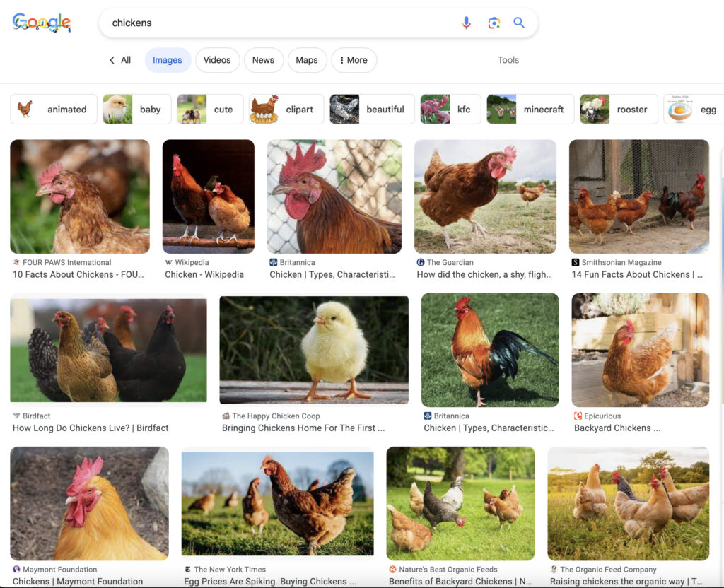
Task: Select the baby filter chip
Action: coord(137,110)
